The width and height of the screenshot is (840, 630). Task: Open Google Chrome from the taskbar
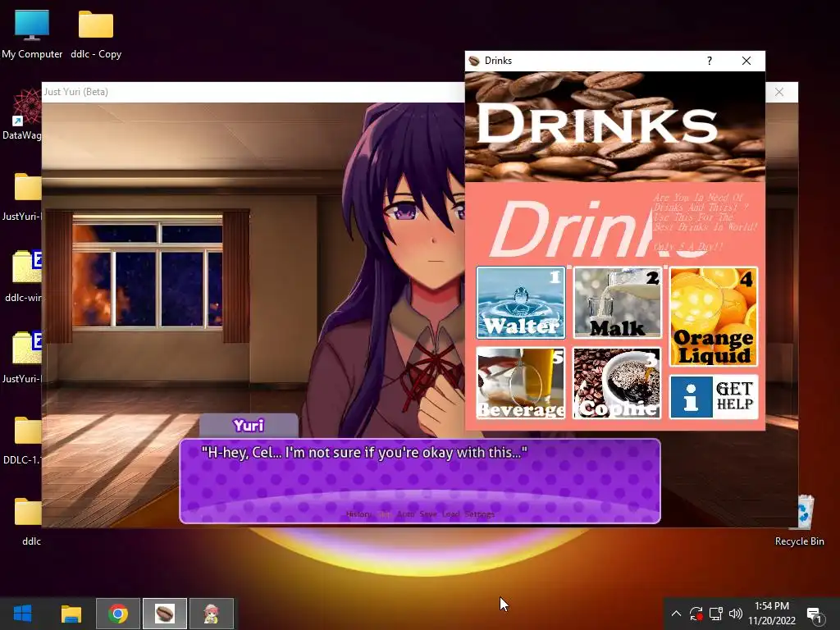point(118,614)
